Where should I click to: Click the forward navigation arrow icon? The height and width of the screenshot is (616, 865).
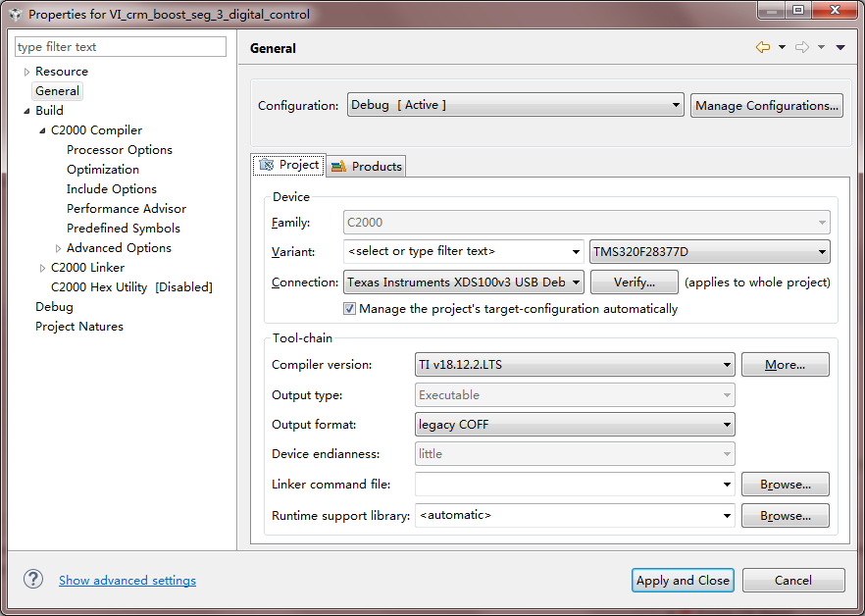(801, 47)
